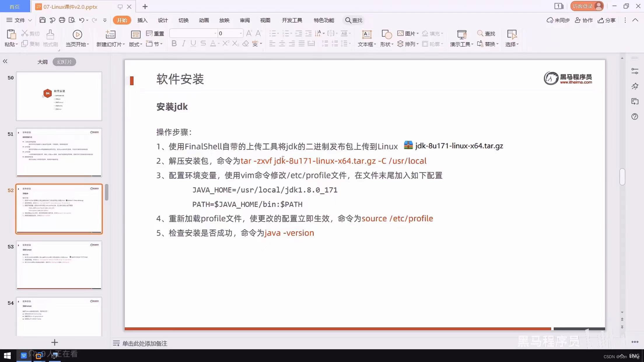644x362 pixels.
Task: Toggle justify text alignment
Action: coord(302,43)
